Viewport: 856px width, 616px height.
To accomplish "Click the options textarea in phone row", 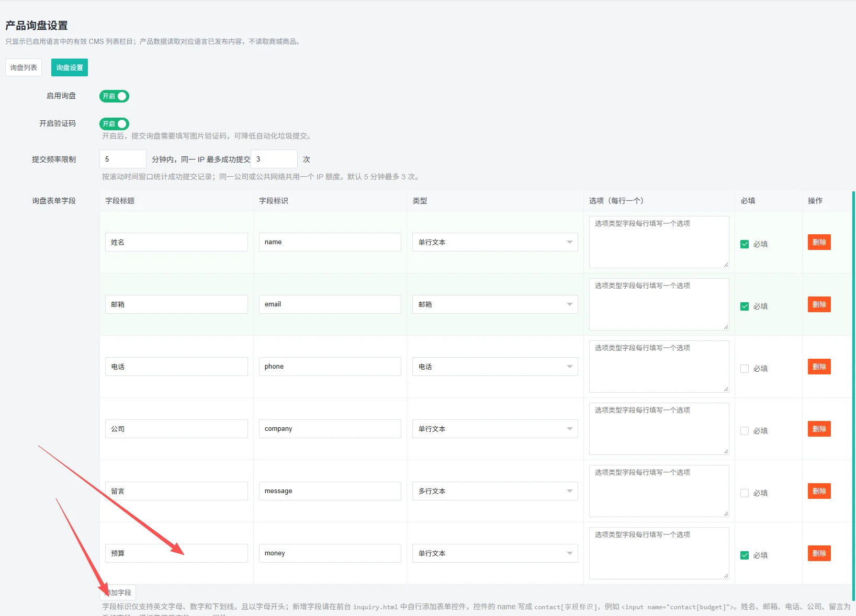I will (x=659, y=367).
